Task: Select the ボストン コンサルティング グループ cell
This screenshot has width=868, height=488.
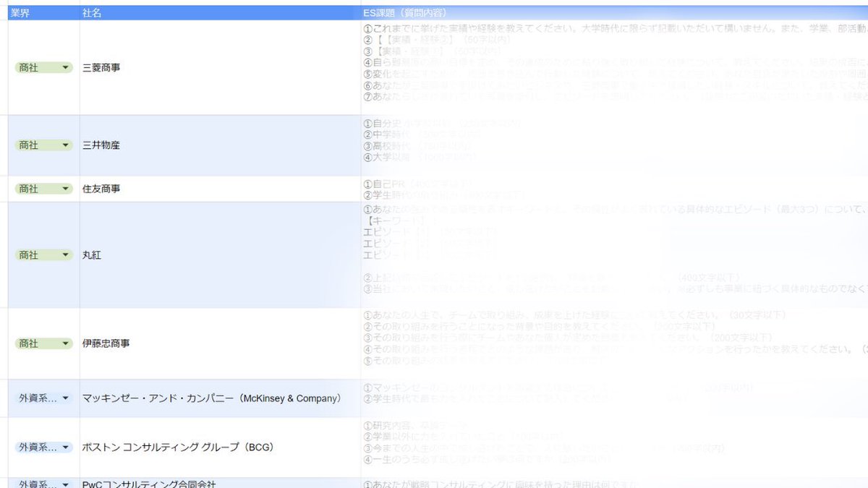Action: click(221, 448)
